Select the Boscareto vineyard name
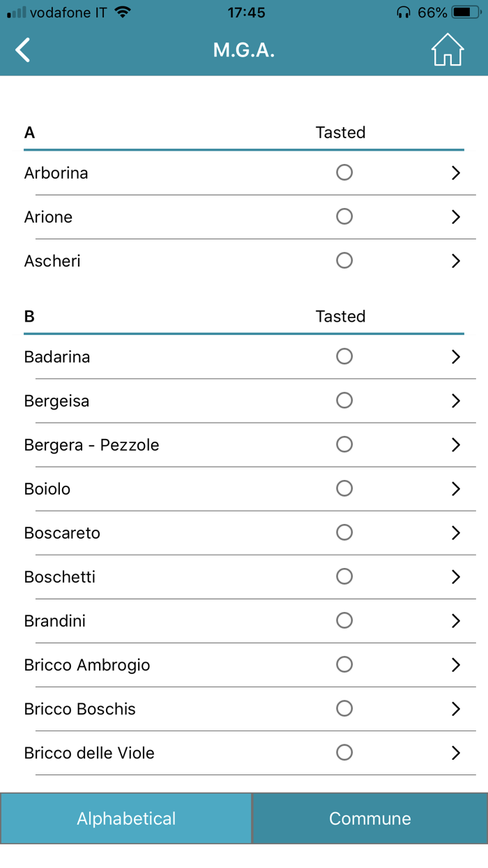Screen dimensions: 488x868 click(x=62, y=533)
